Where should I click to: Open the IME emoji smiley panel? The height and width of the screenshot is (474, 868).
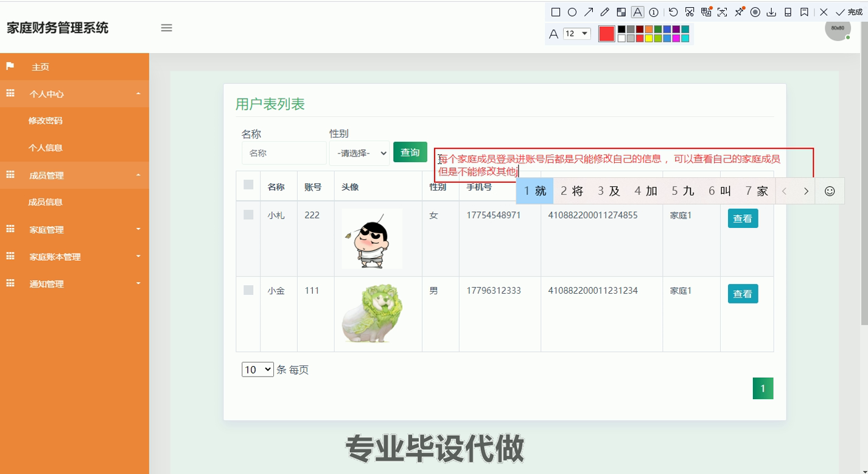click(x=830, y=191)
